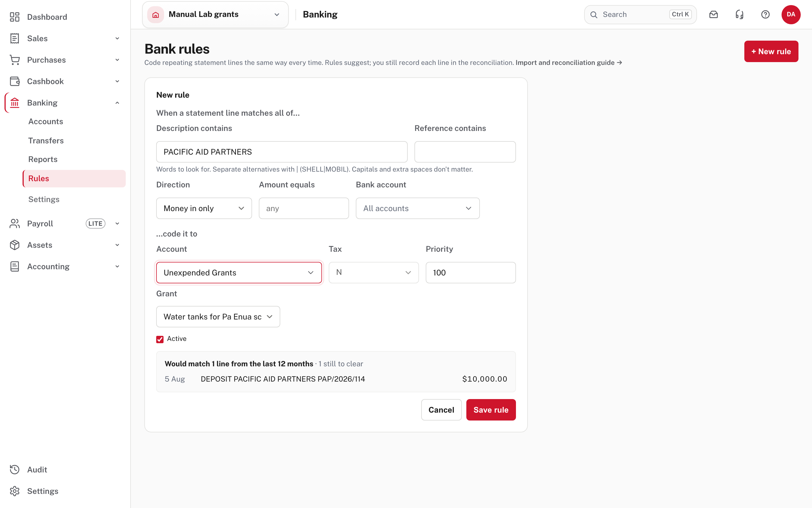Click the Purchases cart icon
This screenshot has height=508, width=812.
14,60
